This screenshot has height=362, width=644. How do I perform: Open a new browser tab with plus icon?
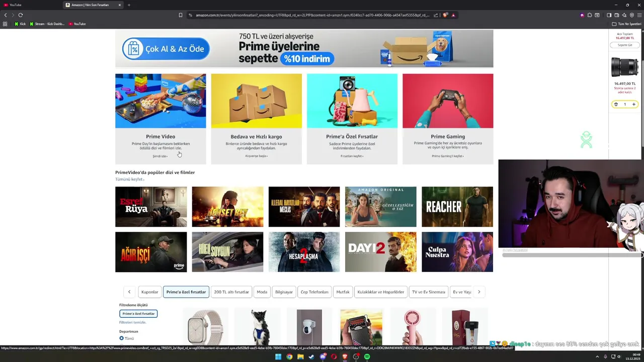point(129,5)
